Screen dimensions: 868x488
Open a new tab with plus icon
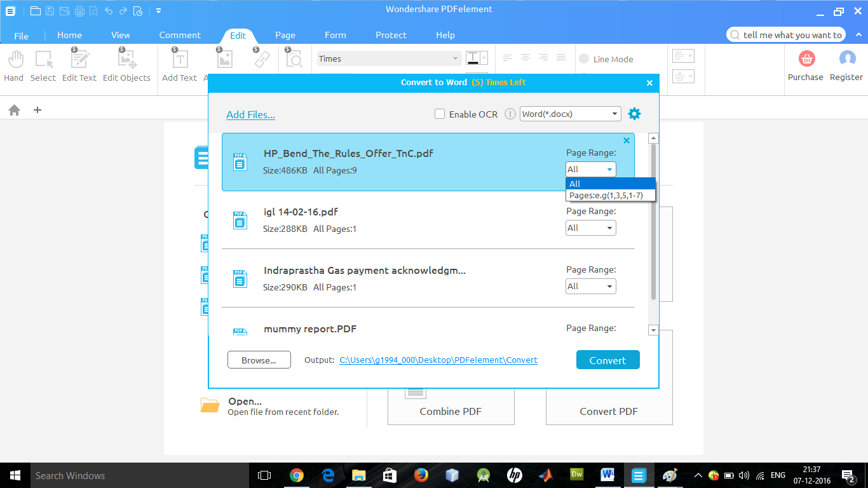coord(37,110)
